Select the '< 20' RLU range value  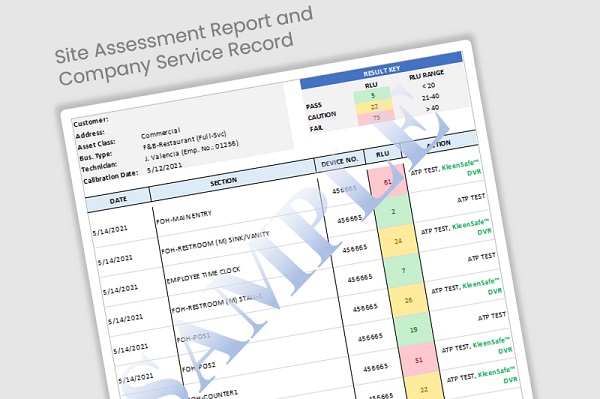[428, 86]
